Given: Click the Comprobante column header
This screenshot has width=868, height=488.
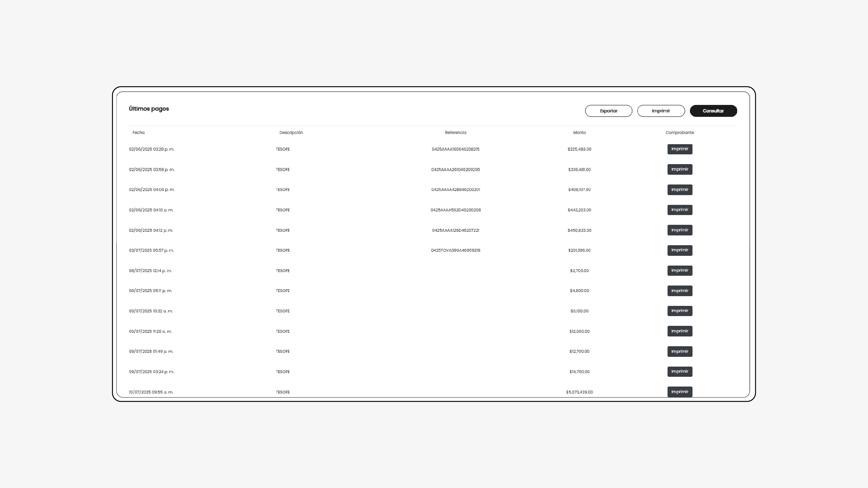Looking at the screenshot, I should pos(679,133).
